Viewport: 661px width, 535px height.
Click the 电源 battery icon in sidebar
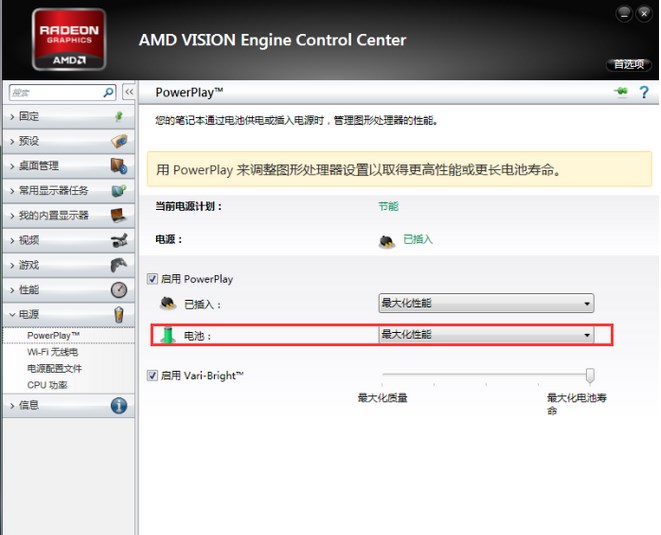pyautogui.click(x=119, y=315)
